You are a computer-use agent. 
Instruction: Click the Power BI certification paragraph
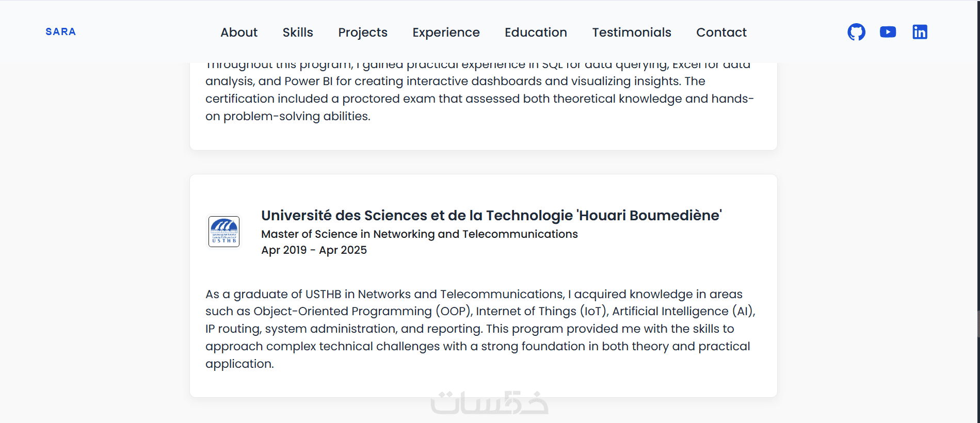tap(480, 98)
